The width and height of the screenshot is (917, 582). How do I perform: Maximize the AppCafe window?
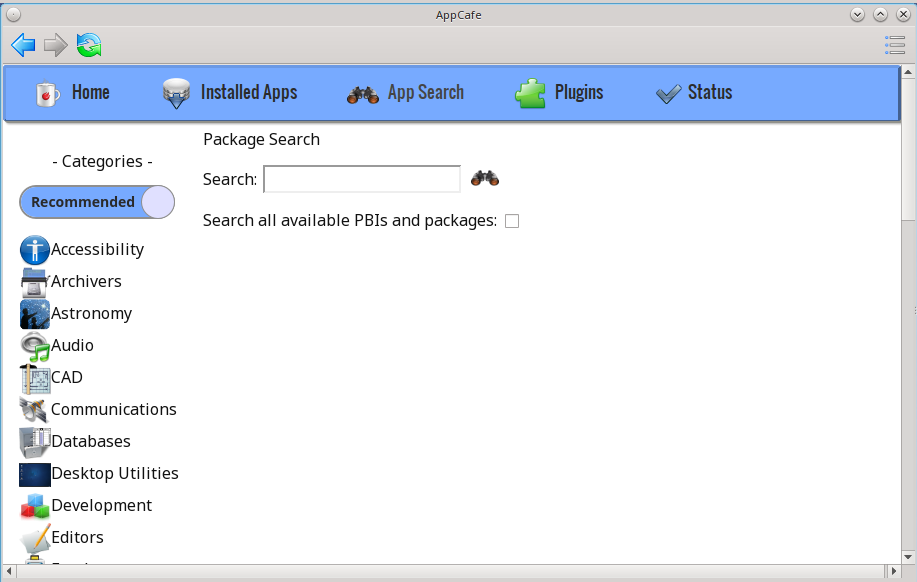pos(880,15)
